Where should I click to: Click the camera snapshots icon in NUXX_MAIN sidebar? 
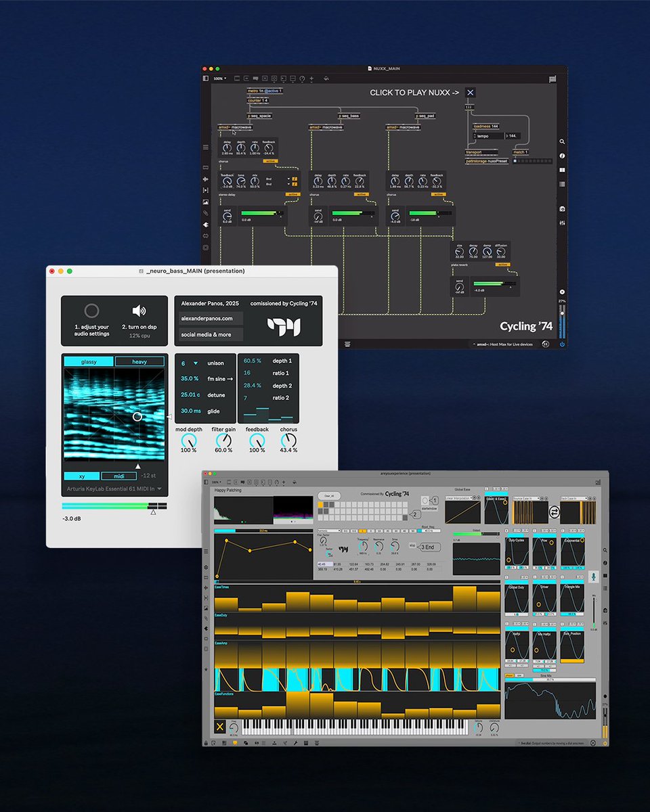(x=562, y=208)
